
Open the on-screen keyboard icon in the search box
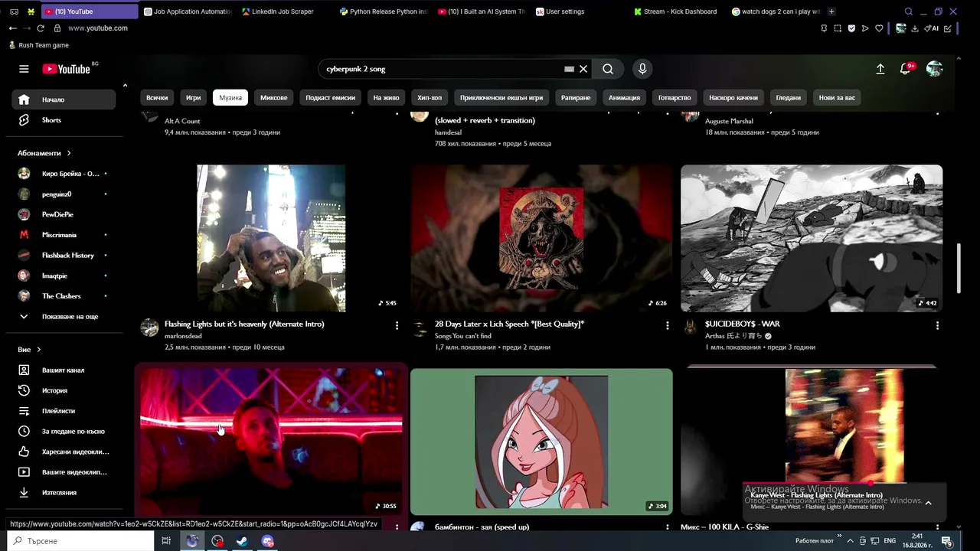tap(569, 69)
